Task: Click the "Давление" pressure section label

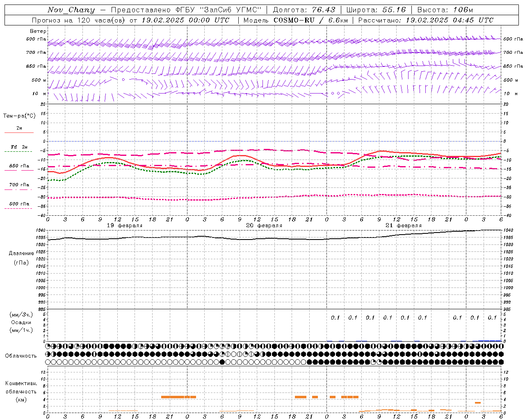Action: 21,253
